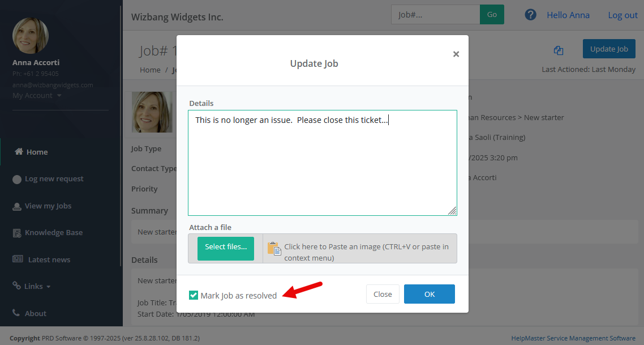Image resolution: width=644 pixels, height=345 pixels.
Task: Log out of the portal
Action: pyautogui.click(x=622, y=15)
